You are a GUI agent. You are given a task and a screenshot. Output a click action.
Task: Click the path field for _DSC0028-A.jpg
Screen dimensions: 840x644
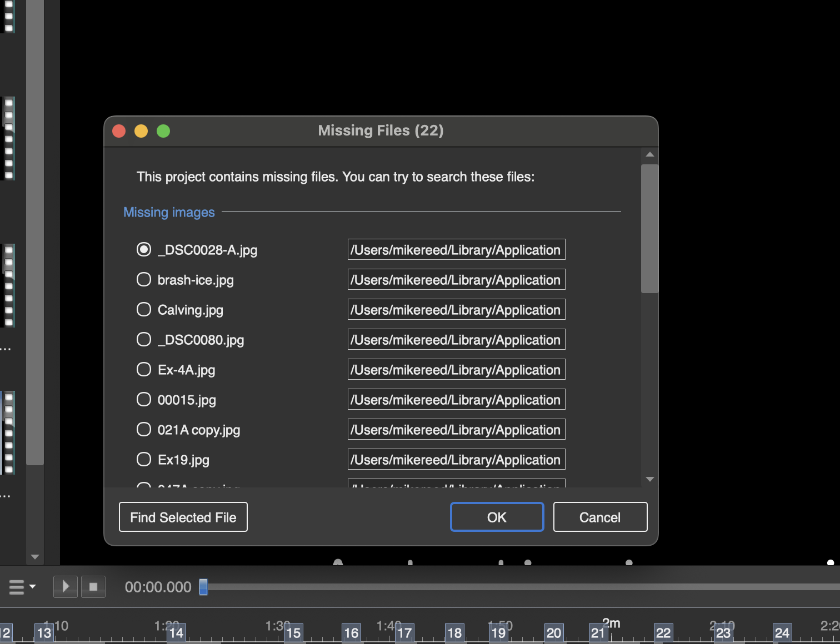[x=456, y=250]
